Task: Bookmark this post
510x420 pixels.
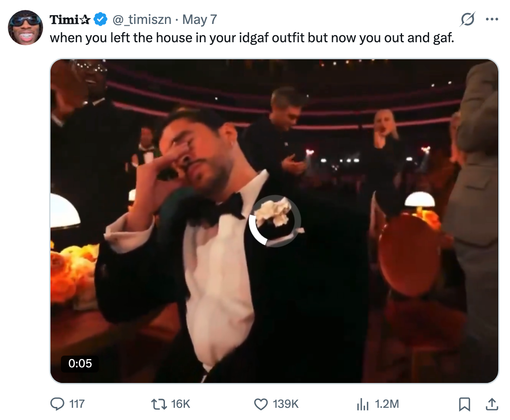Action: click(464, 404)
